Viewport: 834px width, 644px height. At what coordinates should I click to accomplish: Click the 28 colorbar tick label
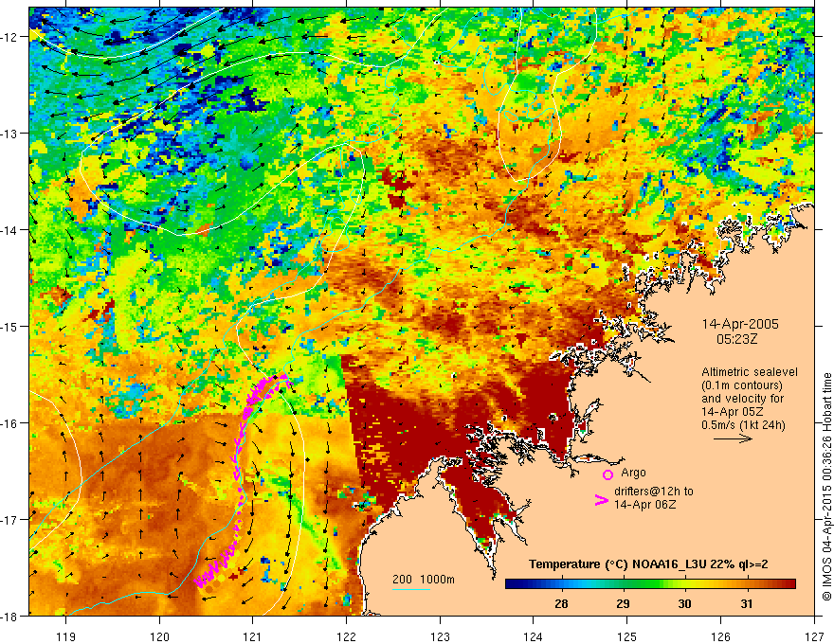561,604
